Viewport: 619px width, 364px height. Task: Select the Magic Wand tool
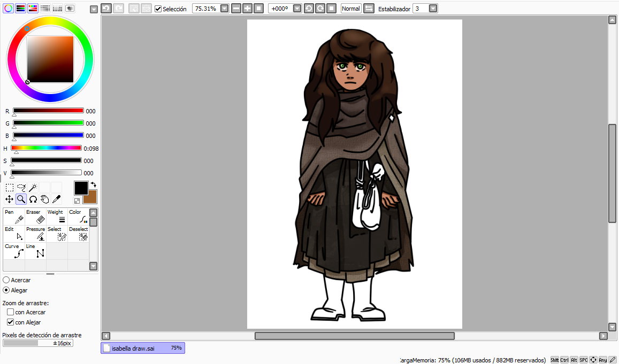pos(33,188)
